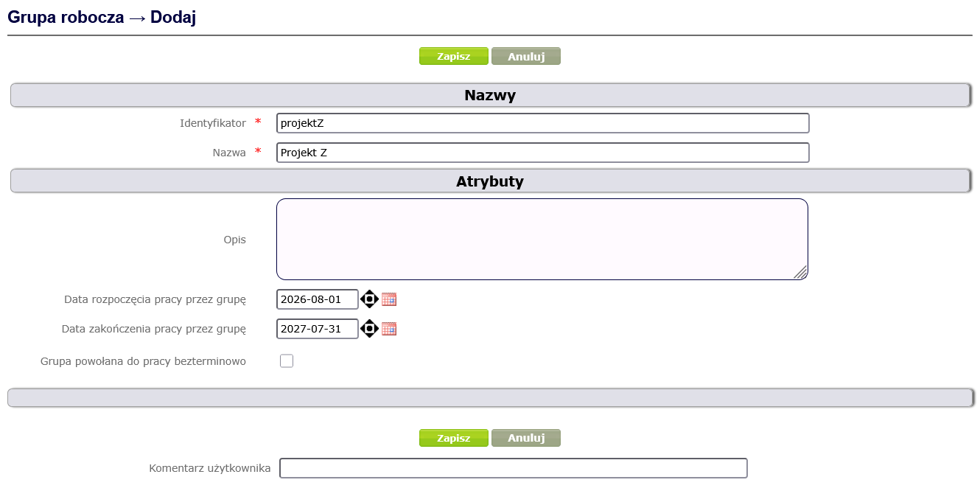Focus the Identyfikator field containing projektZ
The image size is (980, 491).
point(543,123)
